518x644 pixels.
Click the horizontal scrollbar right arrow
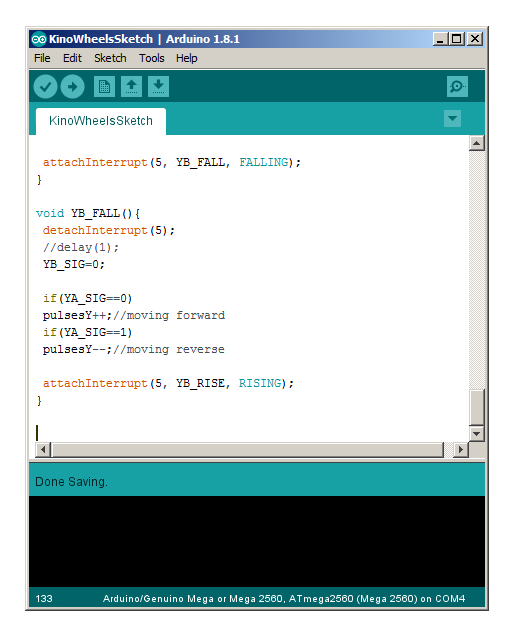[x=461, y=449]
